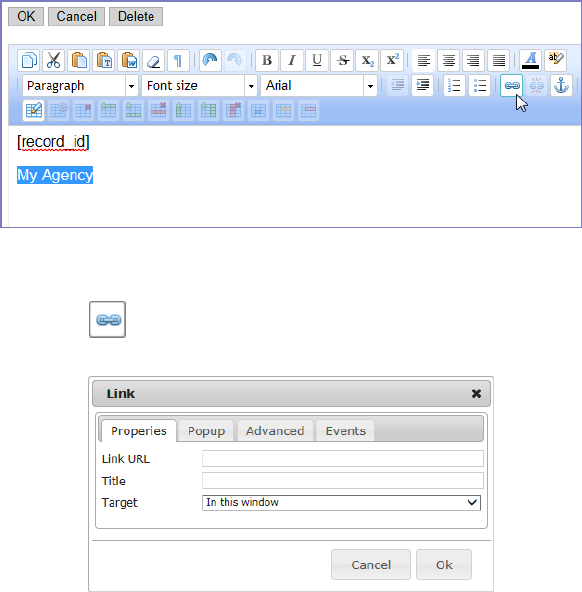Apply a numbered list via the ordered list icon

tap(454, 86)
